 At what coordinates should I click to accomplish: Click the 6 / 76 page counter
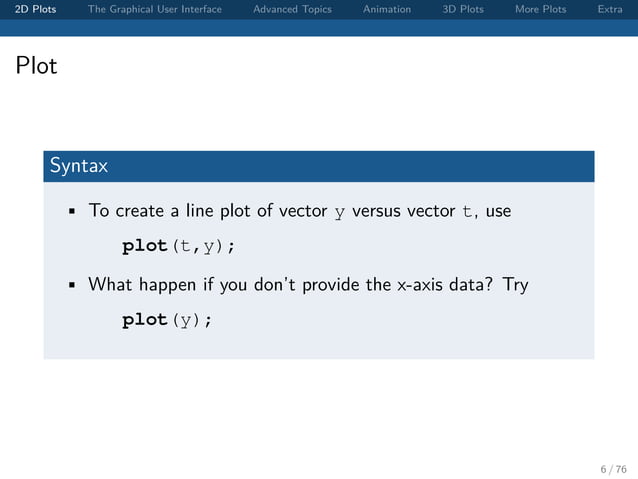pyautogui.click(x=613, y=469)
